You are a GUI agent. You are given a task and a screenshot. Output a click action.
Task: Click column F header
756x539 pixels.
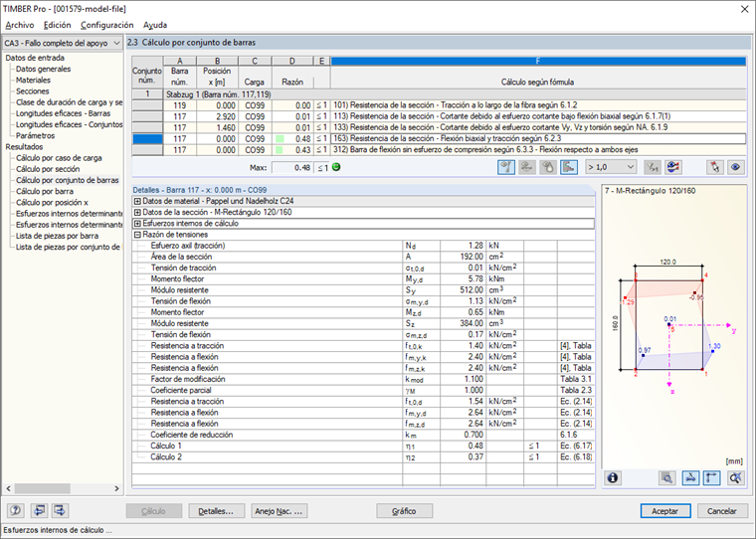(x=538, y=61)
